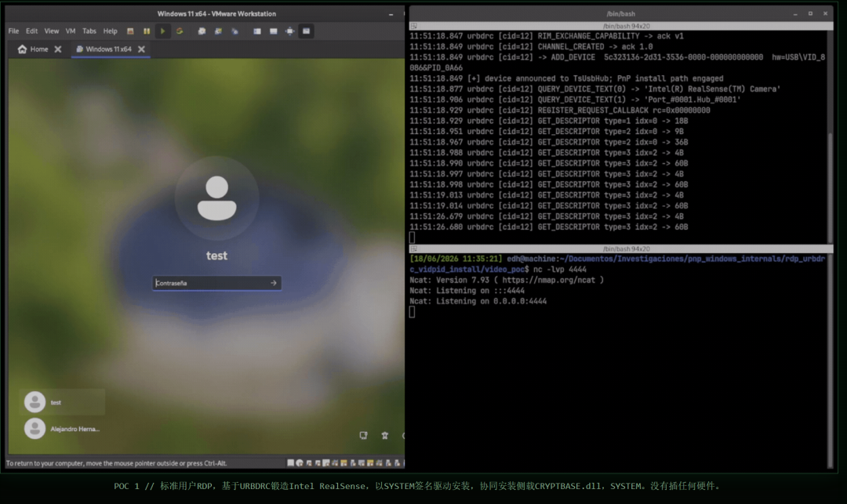This screenshot has width=847, height=504.
Task: Click the 'nc -lvp 4444' command text
Action: [560, 270]
